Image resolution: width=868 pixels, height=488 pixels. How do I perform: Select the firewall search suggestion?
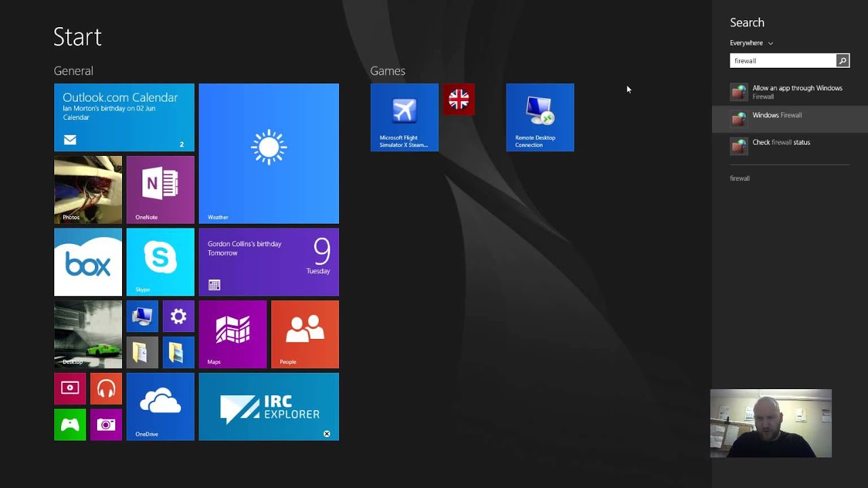click(740, 178)
